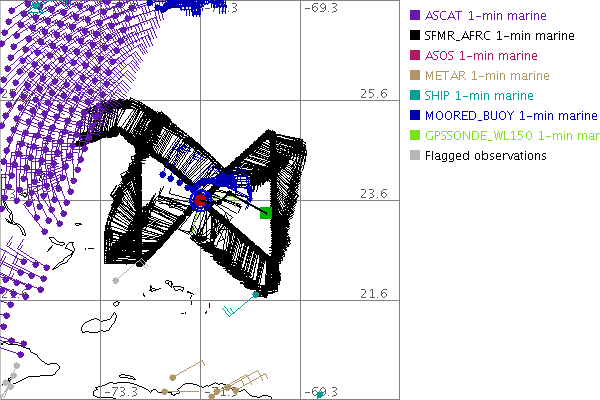Screen dimensions: 600x400
Task: Select the 'Flagged observations' legend label
Action: [485, 156]
